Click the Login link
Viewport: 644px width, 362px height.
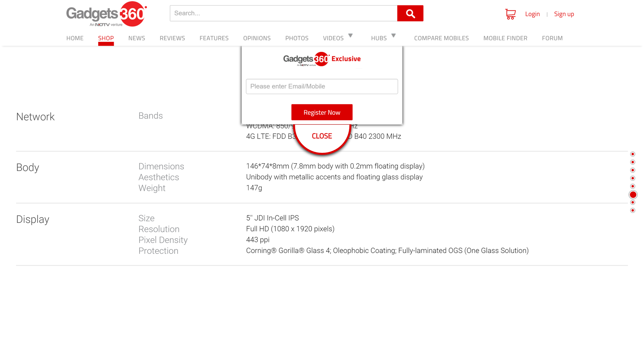[532, 14]
